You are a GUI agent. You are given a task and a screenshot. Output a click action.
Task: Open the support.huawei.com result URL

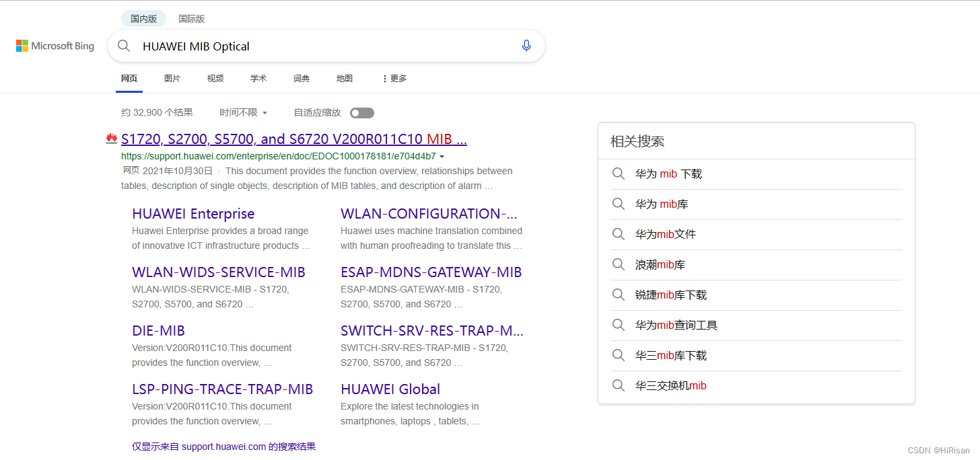(278, 156)
